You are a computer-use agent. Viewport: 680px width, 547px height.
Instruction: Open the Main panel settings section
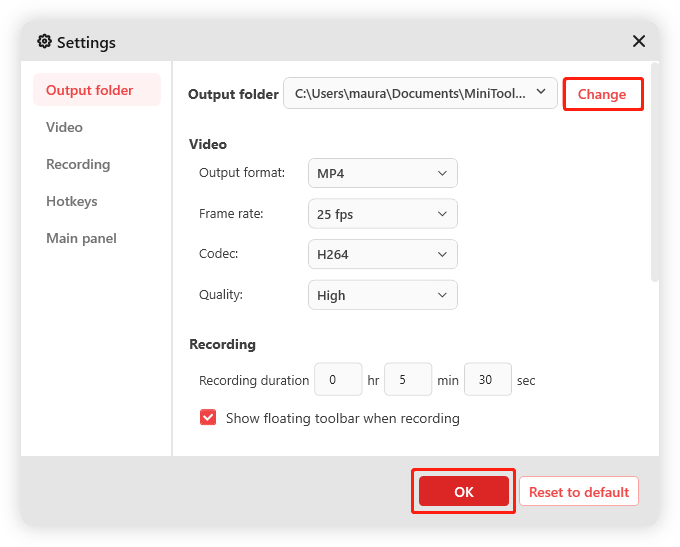pyautogui.click(x=81, y=238)
